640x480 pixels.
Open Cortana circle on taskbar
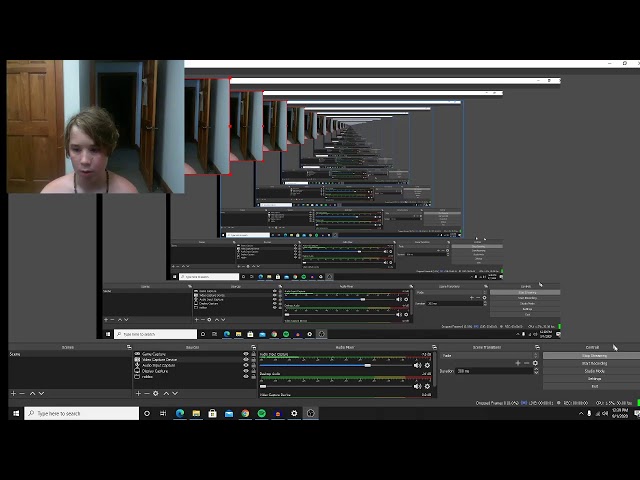tap(147, 413)
